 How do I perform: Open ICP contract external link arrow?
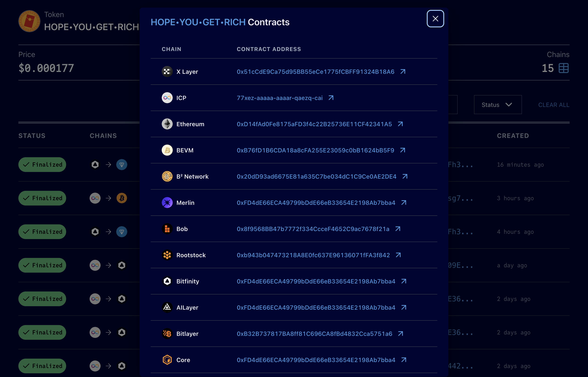pyautogui.click(x=331, y=98)
